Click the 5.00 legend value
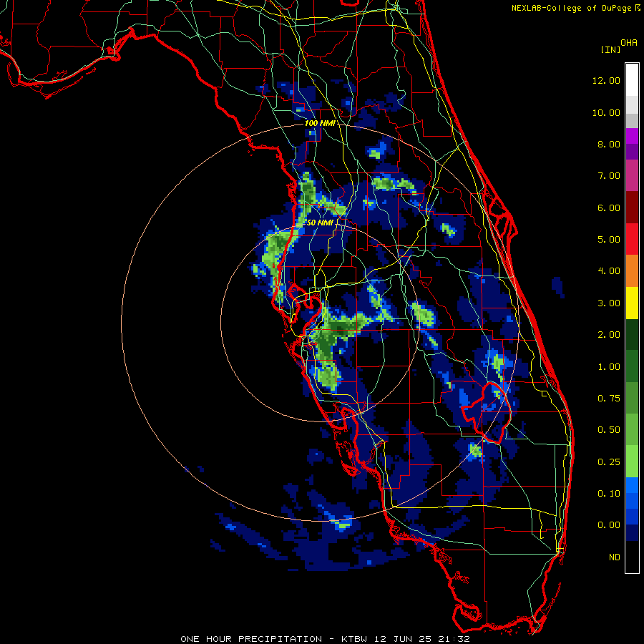Image resolution: width=644 pixels, height=644 pixels. (x=609, y=240)
